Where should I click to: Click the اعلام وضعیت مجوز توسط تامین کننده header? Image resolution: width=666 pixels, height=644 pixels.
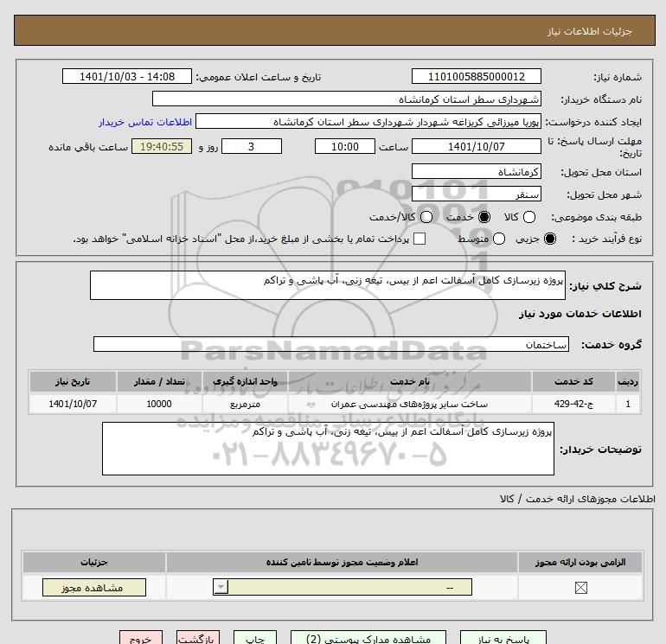point(342,562)
